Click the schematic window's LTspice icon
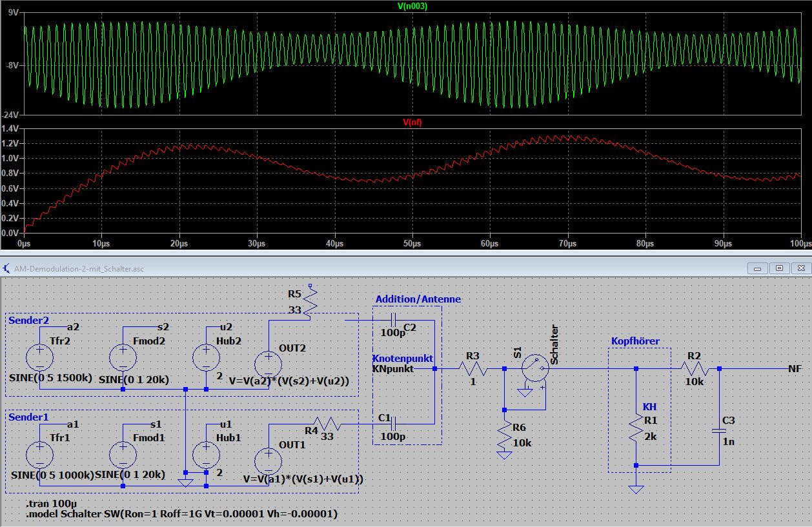 pyautogui.click(x=6, y=268)
